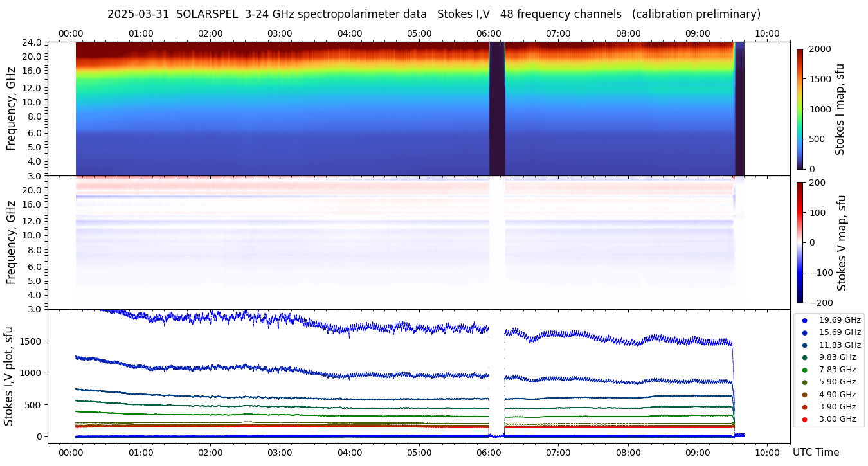Click the Stokes I map colorbar

tap(800, 109)
